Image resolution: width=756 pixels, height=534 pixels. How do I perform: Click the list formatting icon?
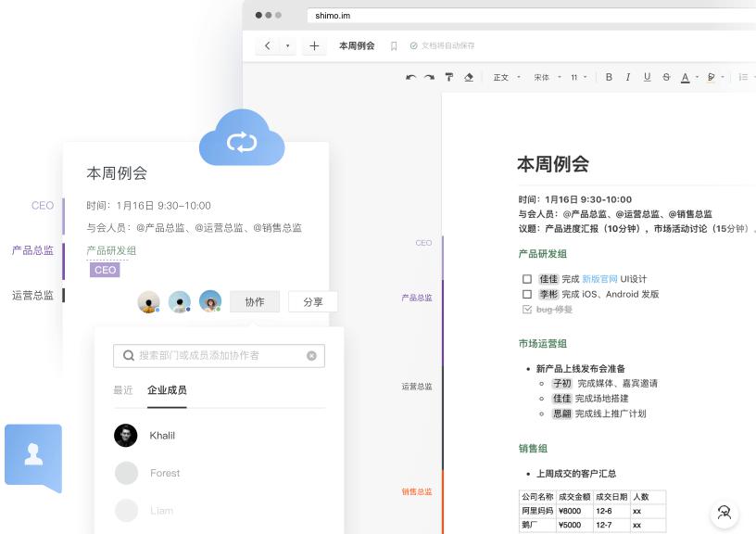[x=743, y=77]
